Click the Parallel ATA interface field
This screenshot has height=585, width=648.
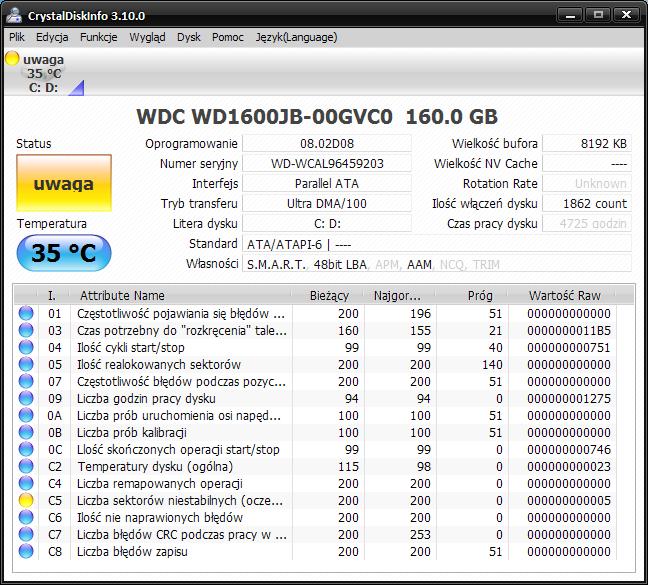pyautogui.click(x=327, y=183)
